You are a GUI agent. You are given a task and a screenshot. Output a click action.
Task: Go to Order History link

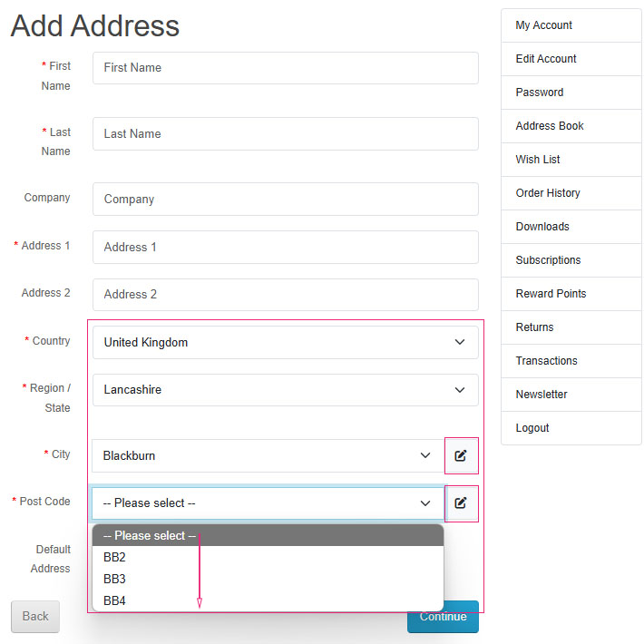[548, 193]
